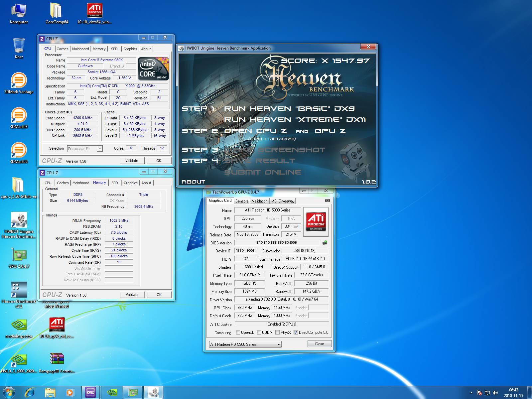Click the GPU-Z Name field value
Screen dimensions: 532x399
pos(268,210)
